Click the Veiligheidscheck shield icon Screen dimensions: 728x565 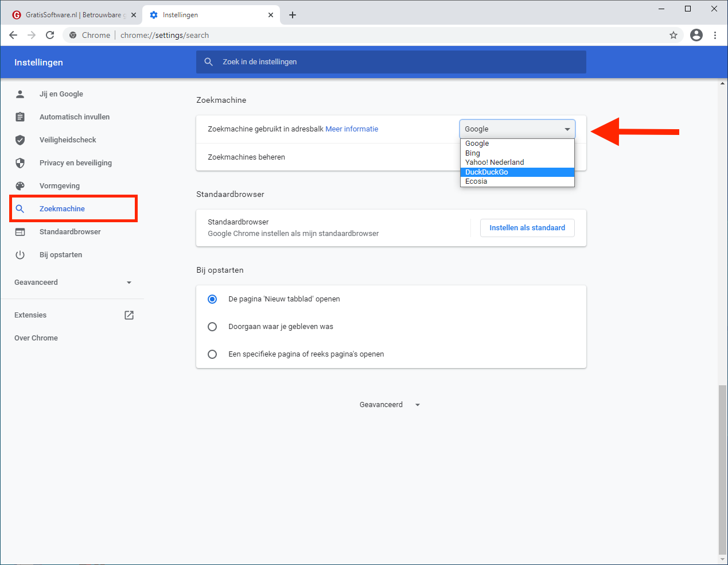tap(20, 140)
